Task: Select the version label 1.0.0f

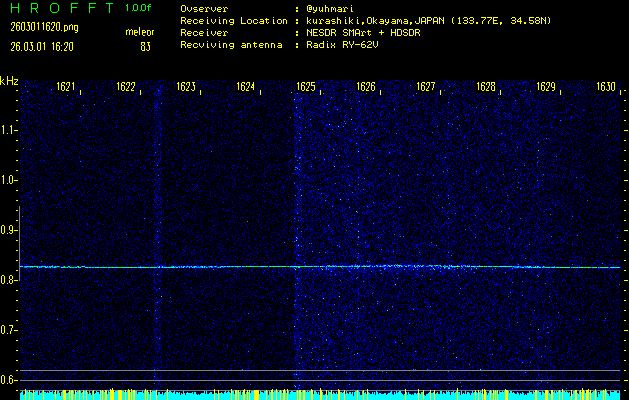Action: (x=138, y=8)
